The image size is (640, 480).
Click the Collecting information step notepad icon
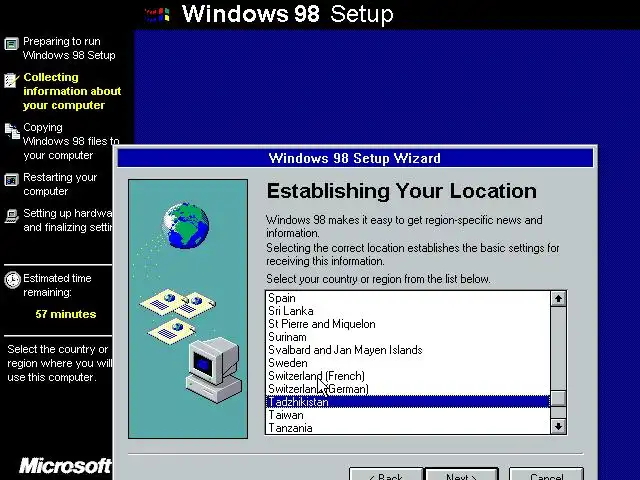tap(11, 80)
